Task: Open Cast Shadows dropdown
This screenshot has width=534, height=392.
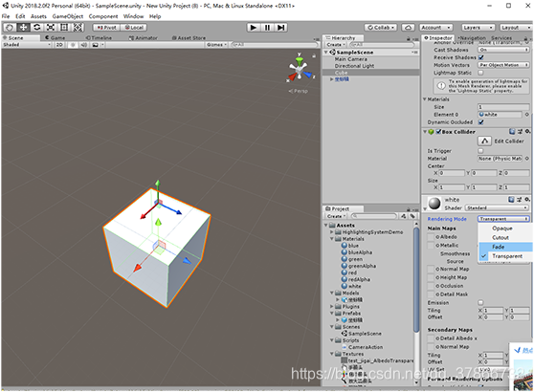Action: (503, 50)
